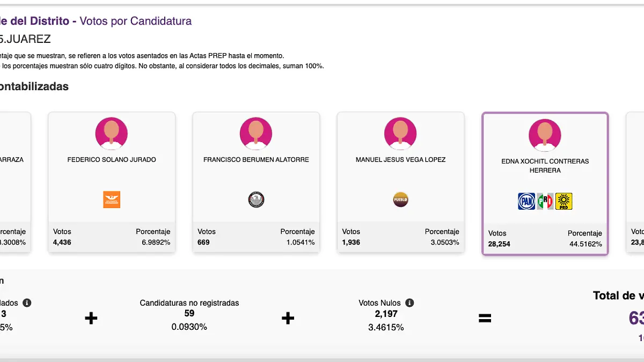
Task: Click Manuel Jesus Vega Lopez's avatar icon
Action: tap(400, 133)
